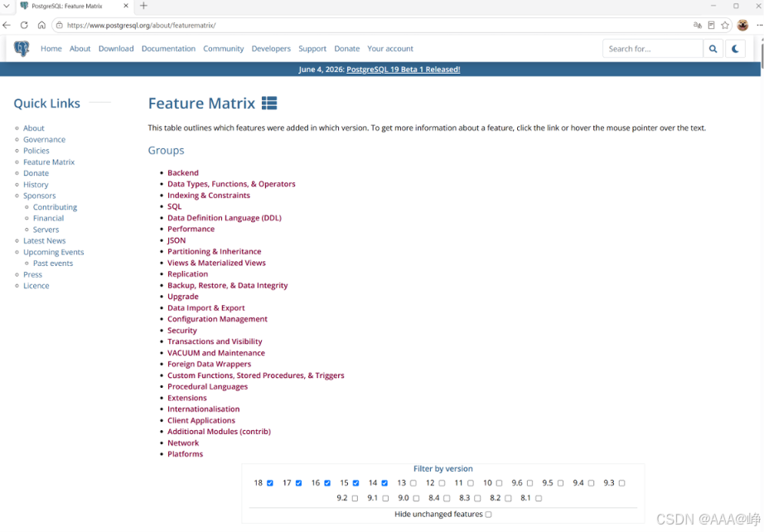Open Financial sponsors quick link

pos(48,218)
